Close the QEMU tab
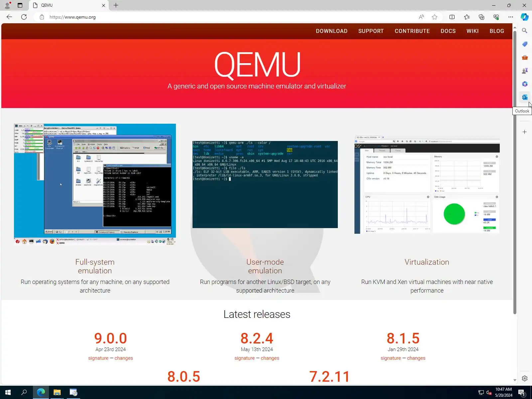 (103, 5)
